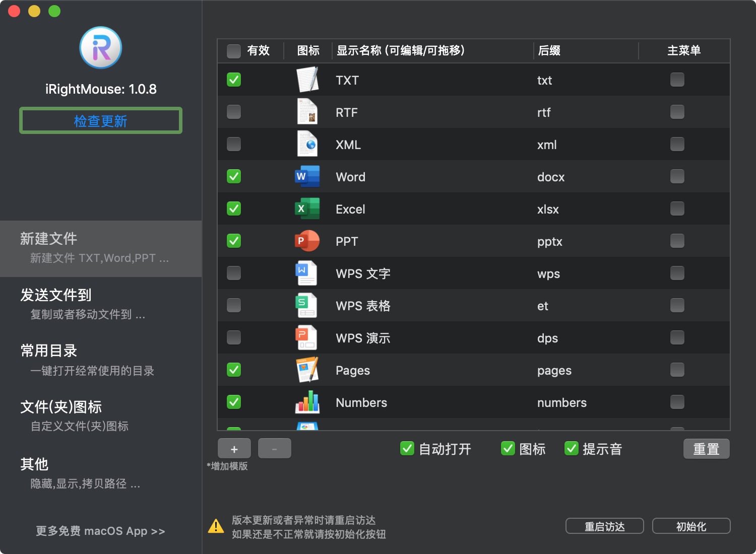The image size is (756, 554).
Task: Click the TXT file icon
Action: click(x=307, y=80)
